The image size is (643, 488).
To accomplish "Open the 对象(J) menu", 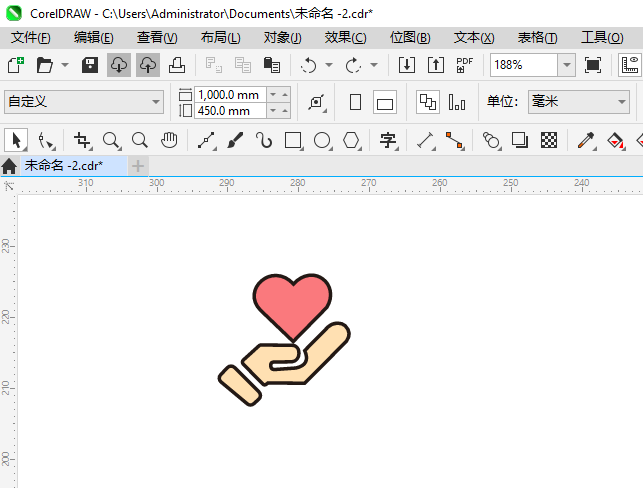I will (283, 38).
